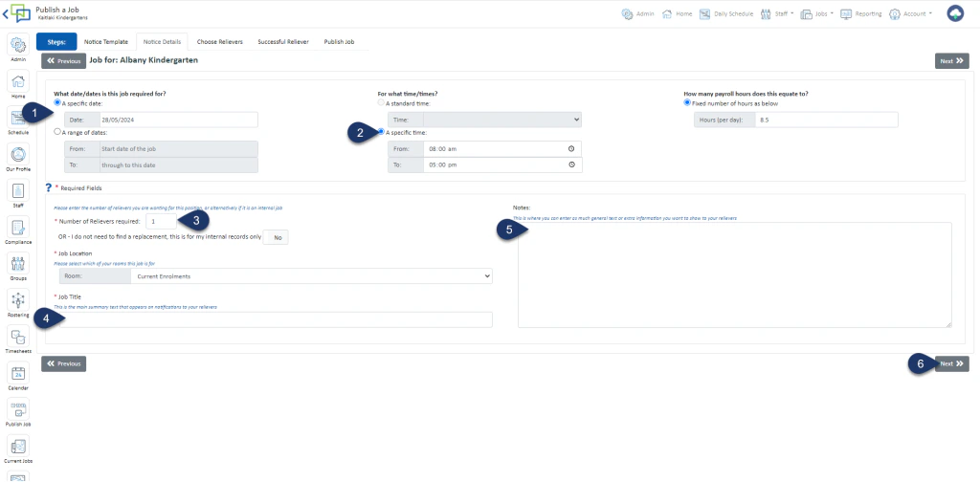
Task: Click the top Previous button
Action: [x=64, y=61]
